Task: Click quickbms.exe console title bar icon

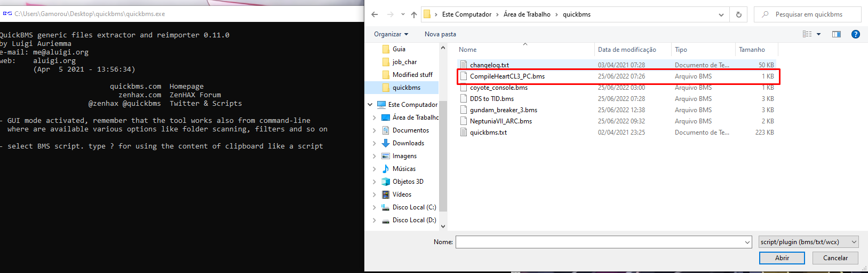Action: click(7, 14)
